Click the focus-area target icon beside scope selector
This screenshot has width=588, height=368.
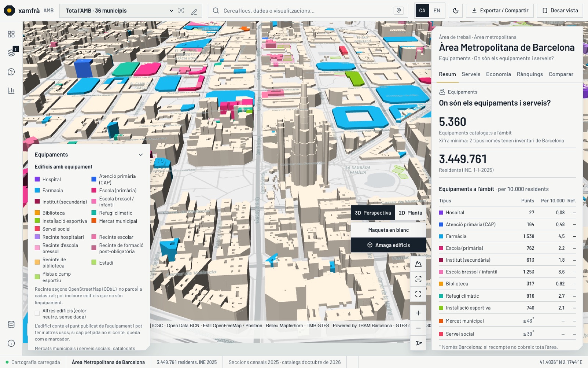click(181, 11)
